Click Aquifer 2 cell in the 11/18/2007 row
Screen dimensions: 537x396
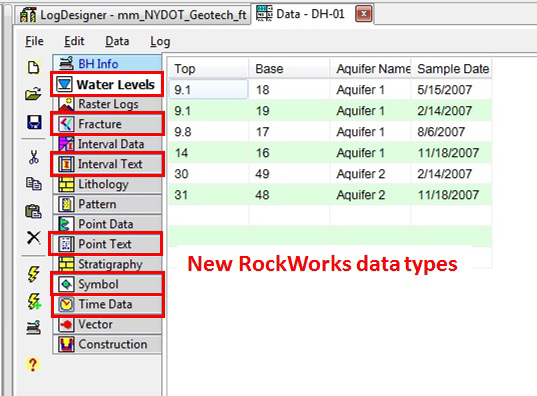tap(371, 195)
